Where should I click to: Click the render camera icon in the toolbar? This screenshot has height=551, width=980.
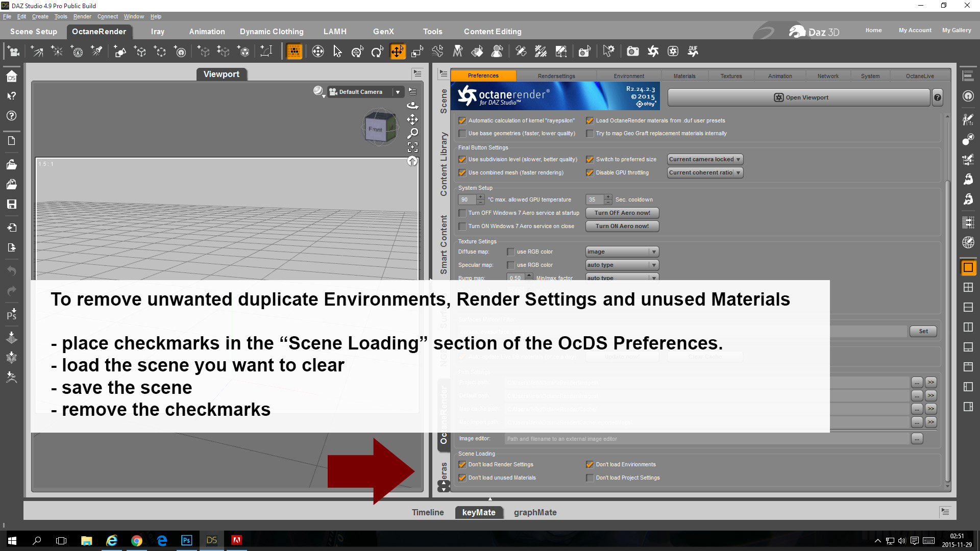tap(633, 52)
